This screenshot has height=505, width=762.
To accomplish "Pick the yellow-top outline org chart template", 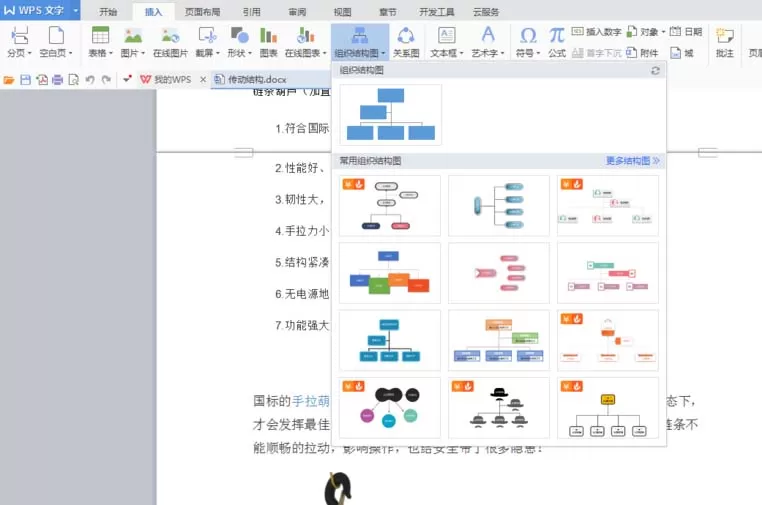I will 607,408.
